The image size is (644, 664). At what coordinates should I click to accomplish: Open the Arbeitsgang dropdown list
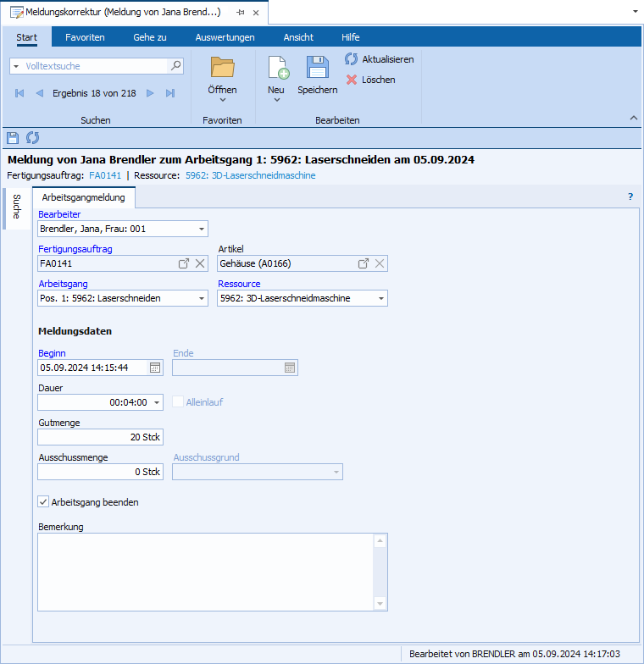point(202,298)
